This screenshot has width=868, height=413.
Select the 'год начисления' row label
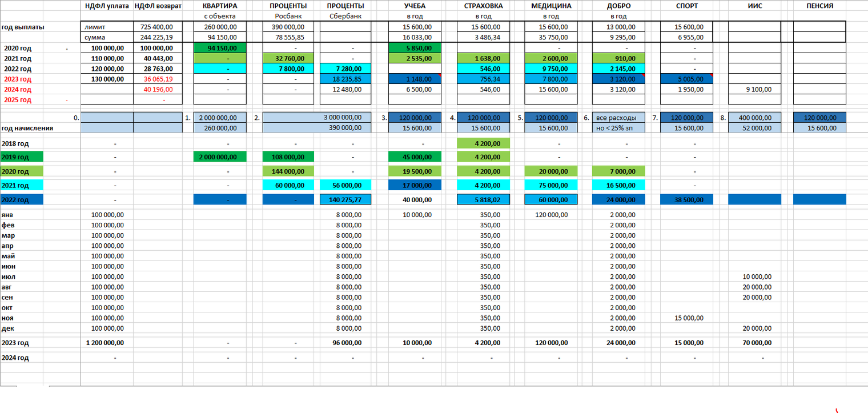coord(27,128)
